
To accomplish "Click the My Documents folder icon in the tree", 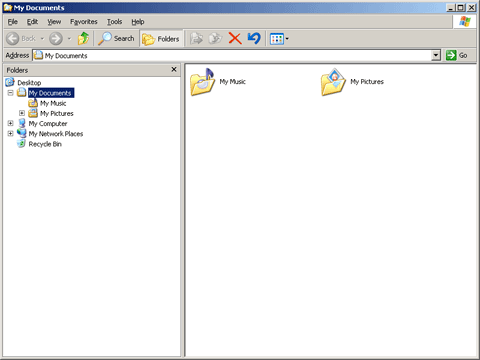I will pyautogui.click(x=22, y=92).
